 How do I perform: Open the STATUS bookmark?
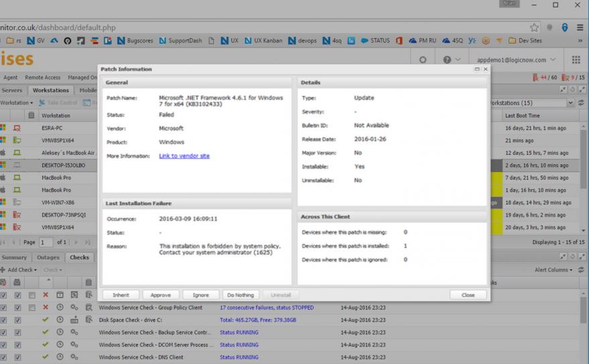click(x=375, y=40)
